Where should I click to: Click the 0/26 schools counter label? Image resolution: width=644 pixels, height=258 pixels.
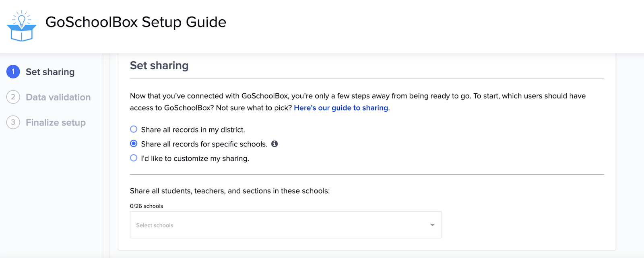(147, 206)
